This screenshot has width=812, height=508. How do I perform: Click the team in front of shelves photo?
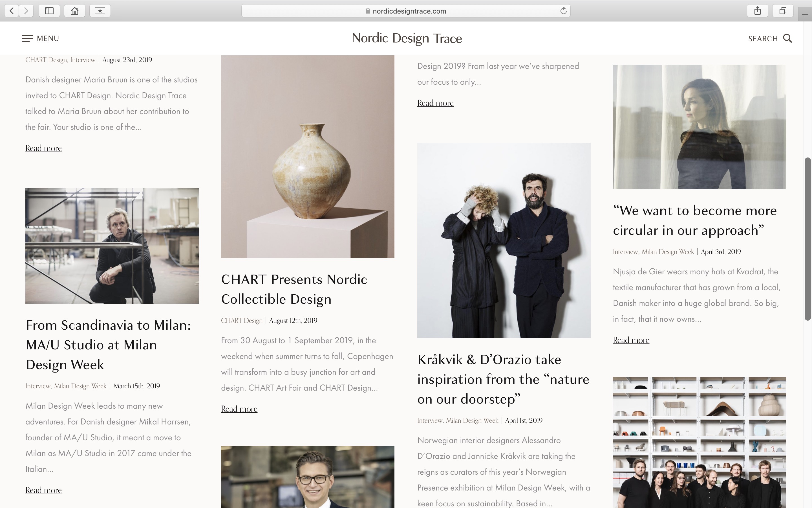[699, 443]
